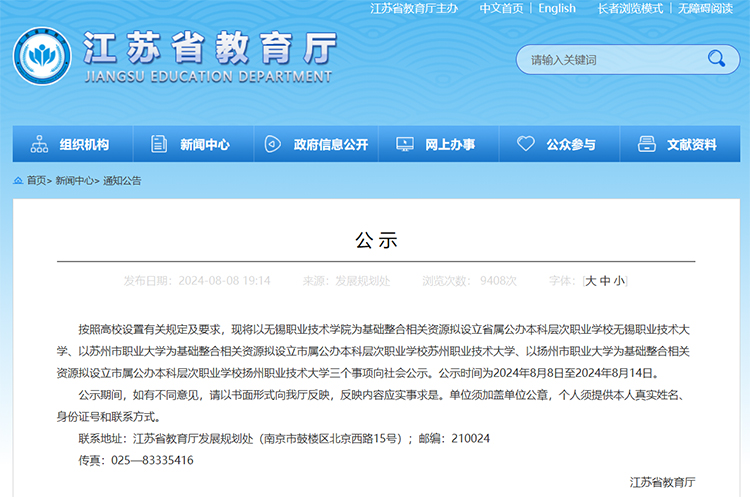Click the Jiangsu Education Department lotus logo
This screenshot has width=750, height=497.
[42, 59]
